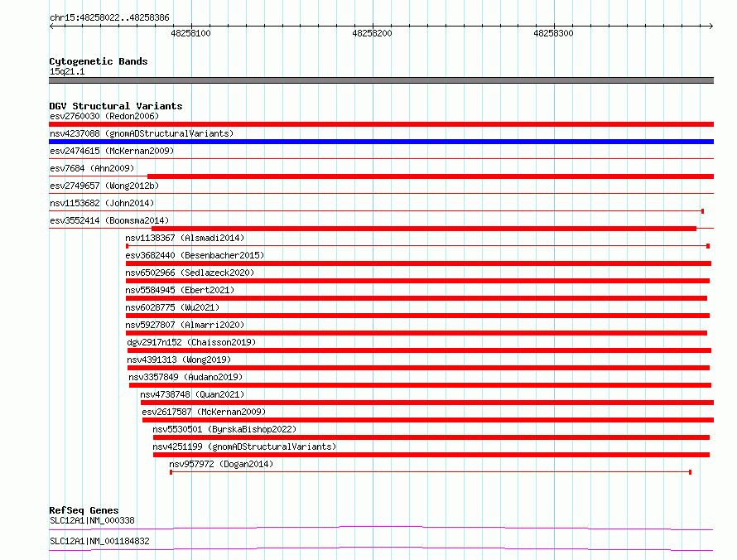Select esv2749657 (Wong2012b) variant label
Viewport: 737px width, 560px height.
click(x=104, y=186)
